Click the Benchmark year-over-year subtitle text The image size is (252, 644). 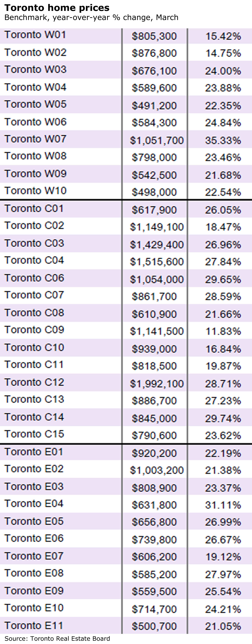(x=91, y=18)
